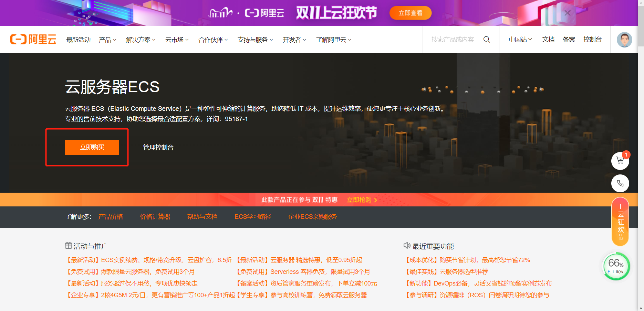Expand the 了解阿里云 dropdown menu
Viewport: 644px width, 311px height.
(334, 40)
